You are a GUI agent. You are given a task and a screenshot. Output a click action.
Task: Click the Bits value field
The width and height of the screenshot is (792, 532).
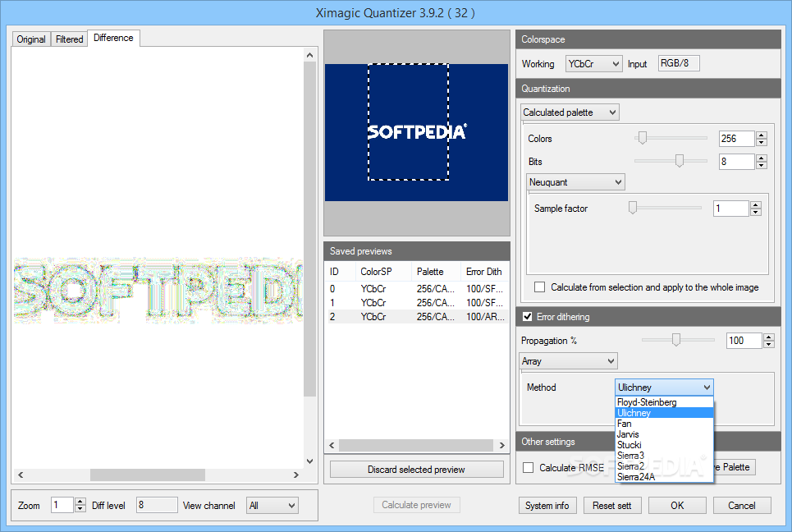tap(736, 162)
